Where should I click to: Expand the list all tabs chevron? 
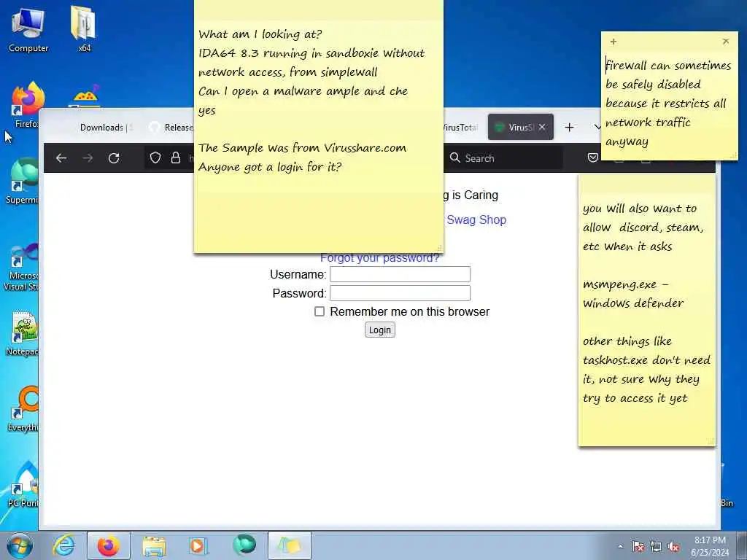(597, 127)
